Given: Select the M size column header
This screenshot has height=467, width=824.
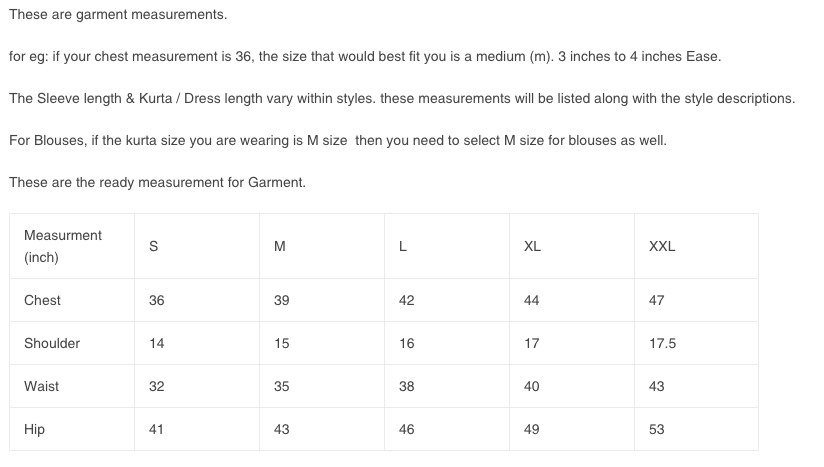Looking at the screenshot, I should click(x=280, y=246).
